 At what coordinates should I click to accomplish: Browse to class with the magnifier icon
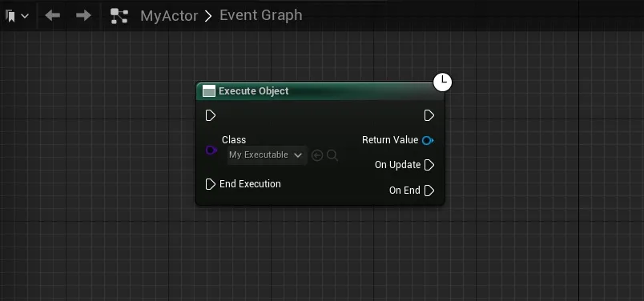click(332, 155)
